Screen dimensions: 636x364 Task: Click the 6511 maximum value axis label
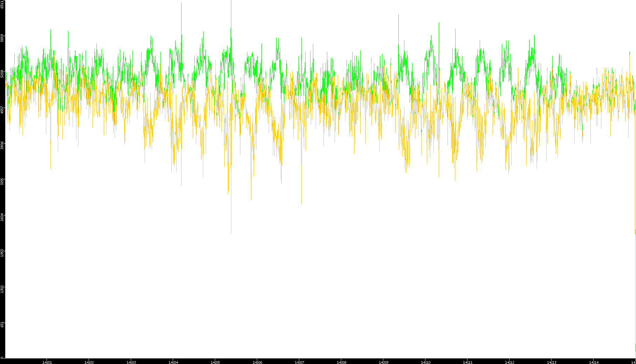click(x=2, y=4)
